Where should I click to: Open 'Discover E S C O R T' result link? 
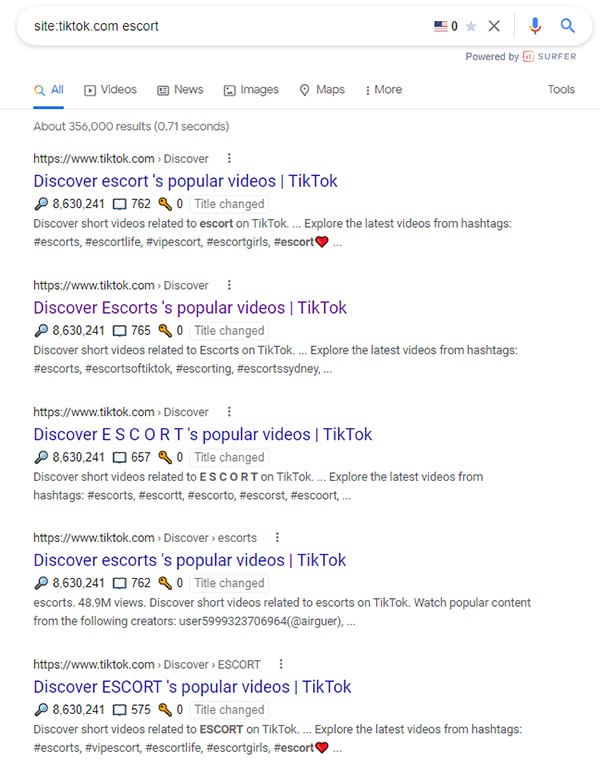[202, 434]
